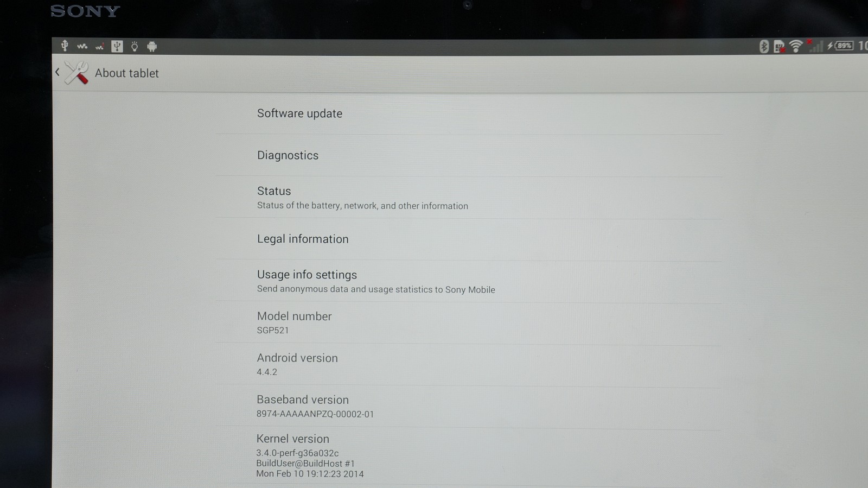Tap the 89% battery indicator
868x488 pixels.
tap(843, 46)
